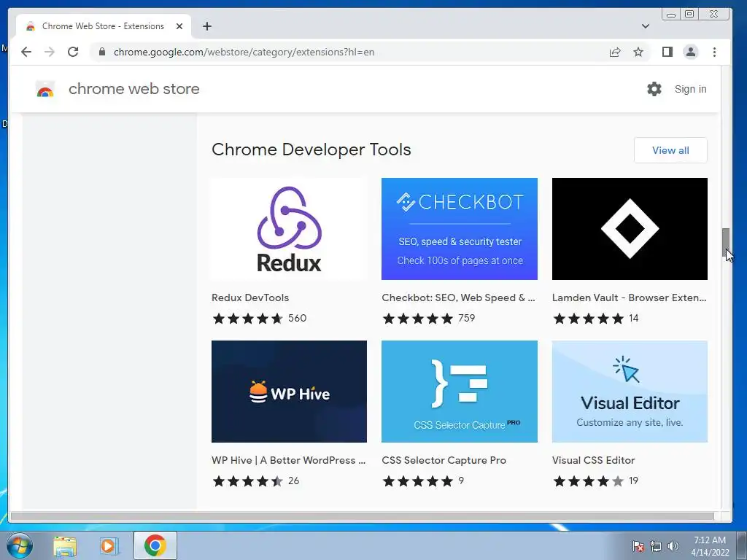
Task: Open a new tab with the plus button
Action: click(x=206, y=26)
